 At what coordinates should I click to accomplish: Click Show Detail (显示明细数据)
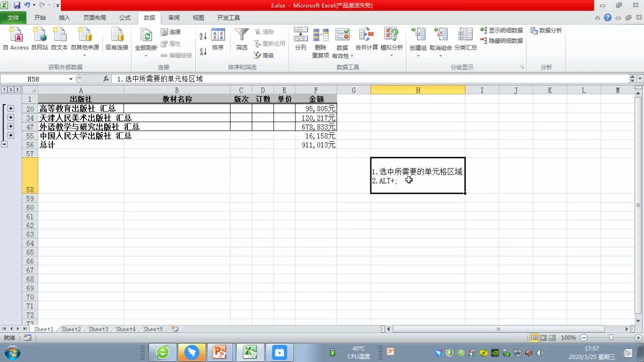(502, 31)
